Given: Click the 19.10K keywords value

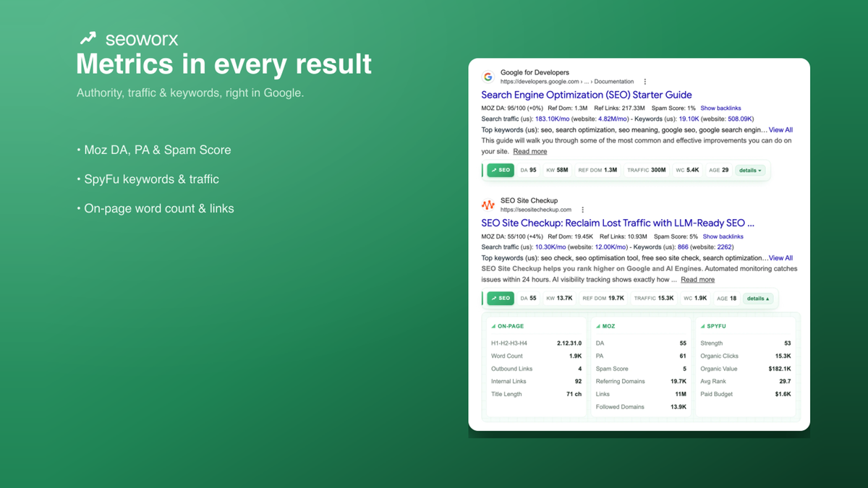Looking at the screenshot, I should pos(689,119).
